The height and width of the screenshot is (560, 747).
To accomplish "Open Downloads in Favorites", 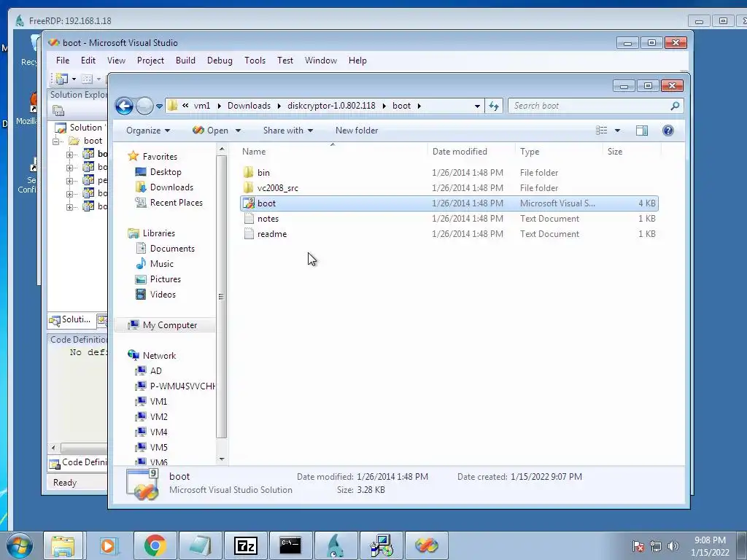I will click(x=164, y=187).
